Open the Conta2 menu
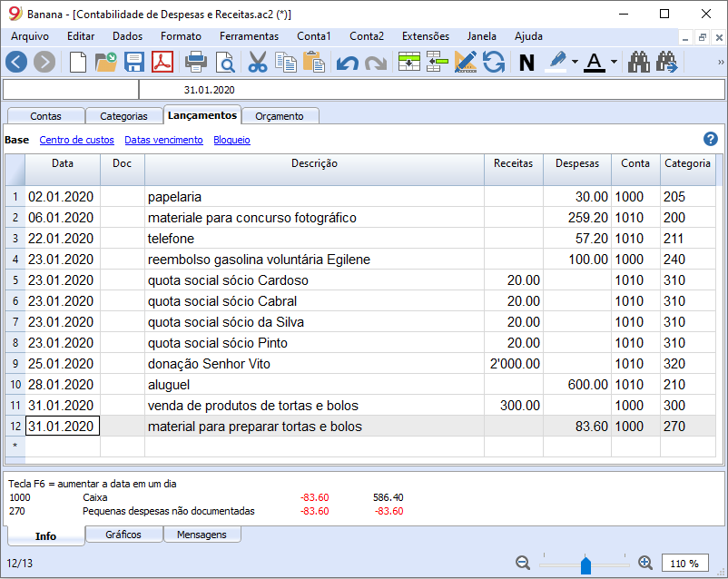Viewport: 728px width, 579px height. point(367,36)
